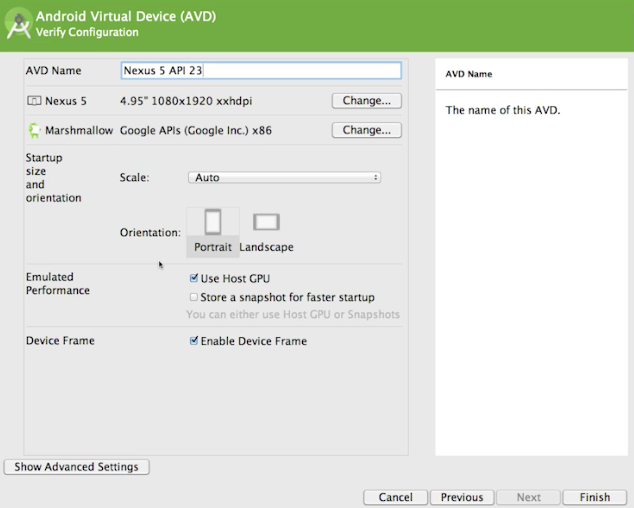Click the Emulated Performance label
The height and width of the screenshot is (508, 634).
(x=58, y=284)
